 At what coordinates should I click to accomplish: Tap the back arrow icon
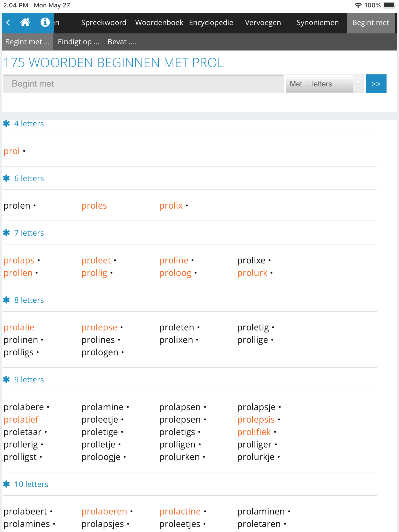8,23
